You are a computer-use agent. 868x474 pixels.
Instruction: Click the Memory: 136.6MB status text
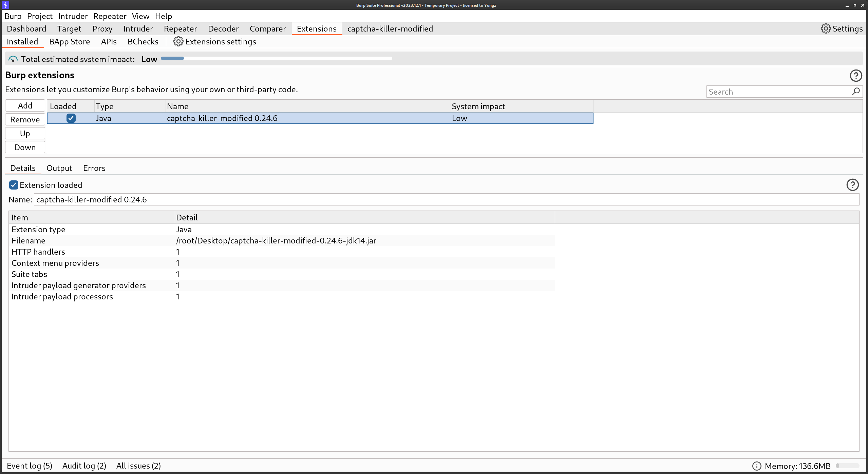(797, 466)
